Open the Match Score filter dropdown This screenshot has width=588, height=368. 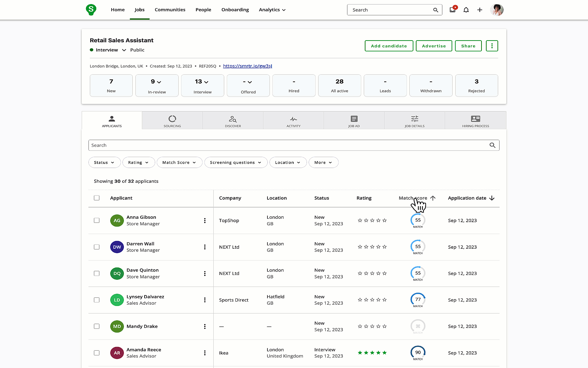(x=179, y=163)
